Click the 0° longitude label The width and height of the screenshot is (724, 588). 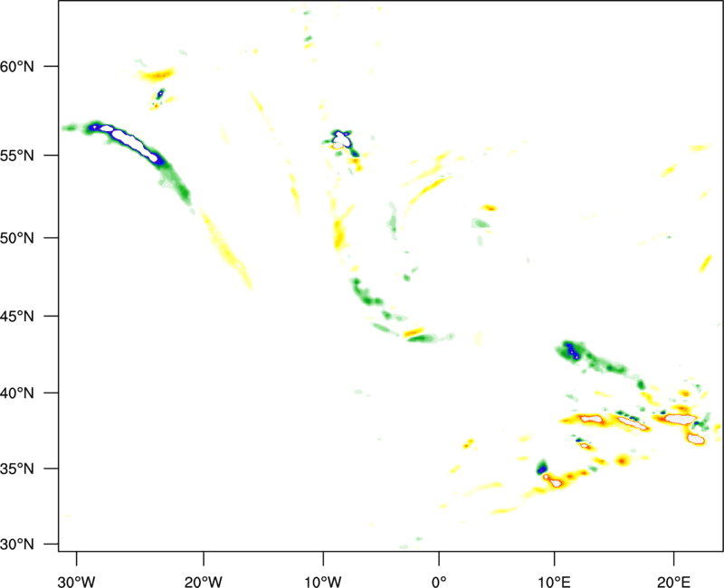point(439,582)
